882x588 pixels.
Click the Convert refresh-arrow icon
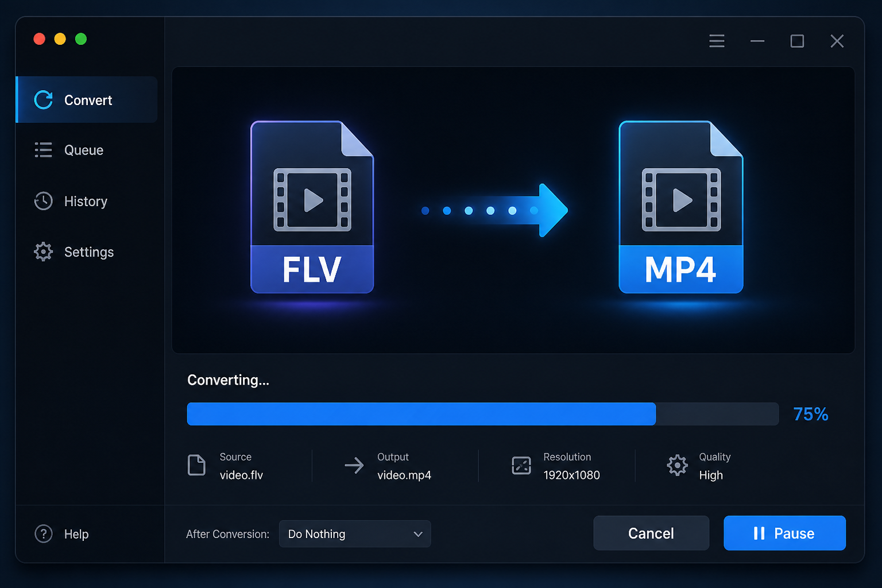[44, 100]
